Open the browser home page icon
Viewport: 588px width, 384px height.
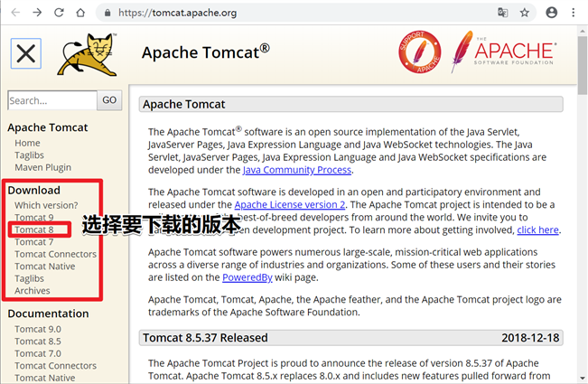[80, 13]
